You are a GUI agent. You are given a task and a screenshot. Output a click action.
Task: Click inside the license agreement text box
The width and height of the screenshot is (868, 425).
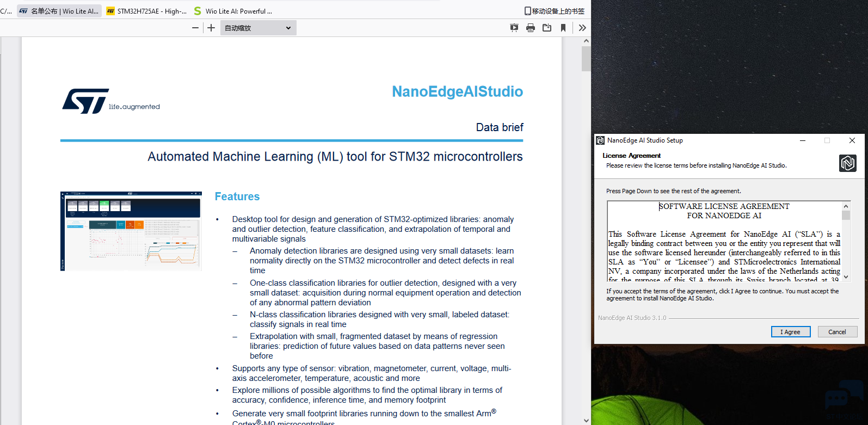724,241
